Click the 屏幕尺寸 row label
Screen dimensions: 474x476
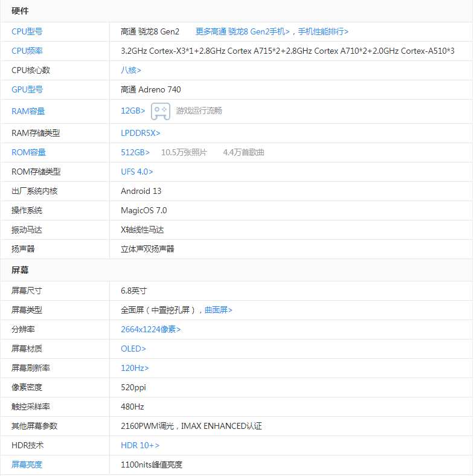point(27,291)
